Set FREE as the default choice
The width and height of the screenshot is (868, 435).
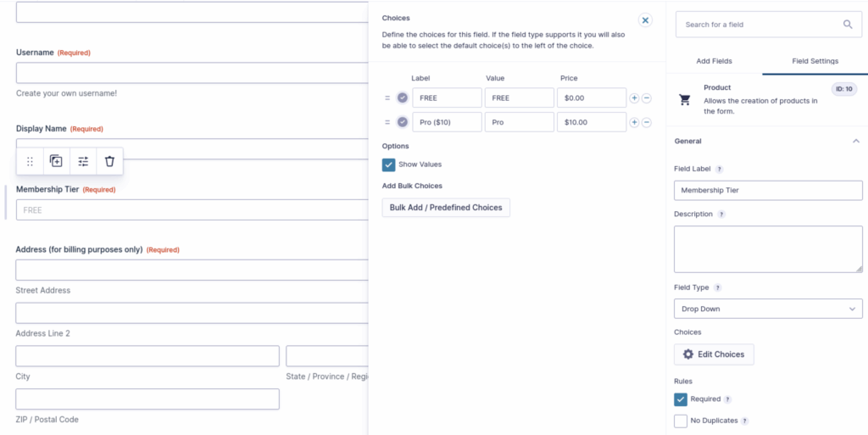402,98
